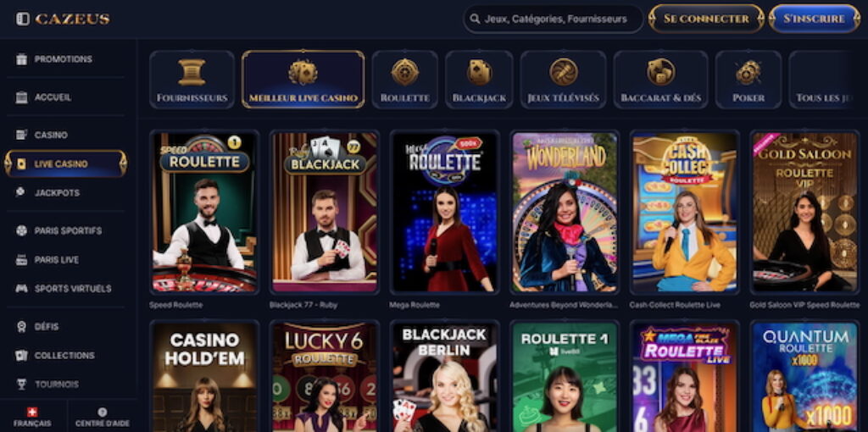
Task: Select the Jackpots icon in the sidebar
Action: coord(21,192)
